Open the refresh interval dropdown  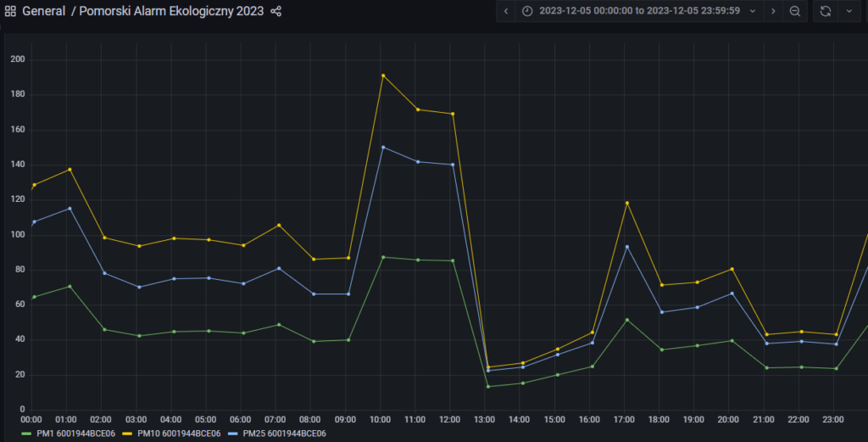849,11
